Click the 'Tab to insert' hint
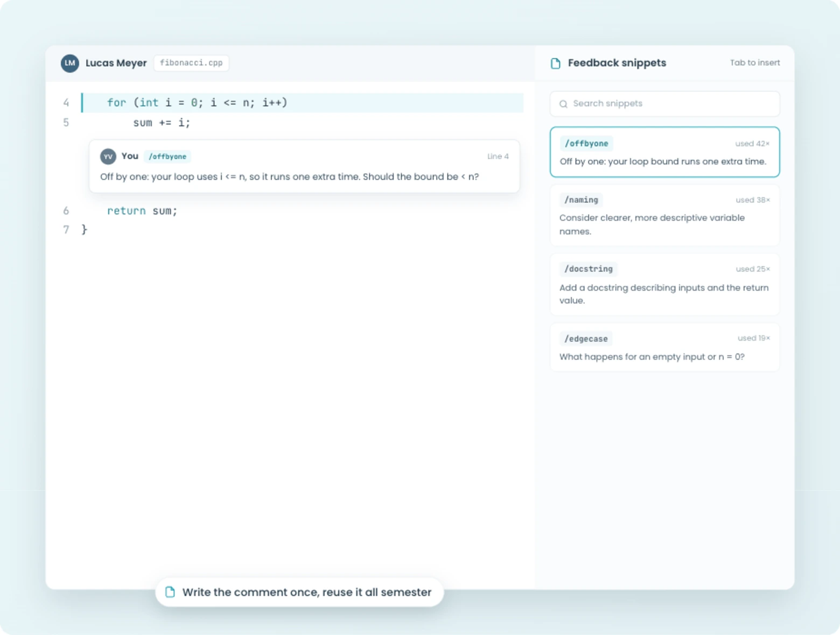Screen dimensions: 840x635 [x=755, y=63]
